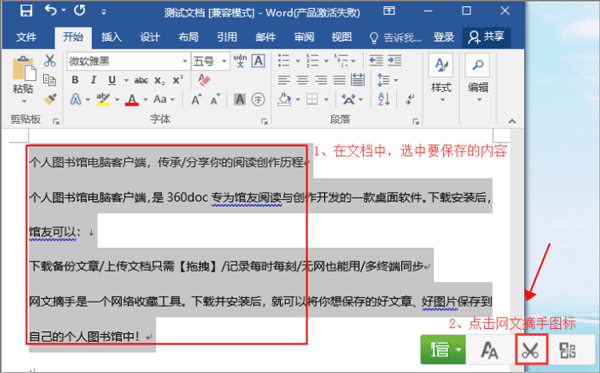Align text right
The height and width of the screenshot is (373, 600).
(321, 80)
